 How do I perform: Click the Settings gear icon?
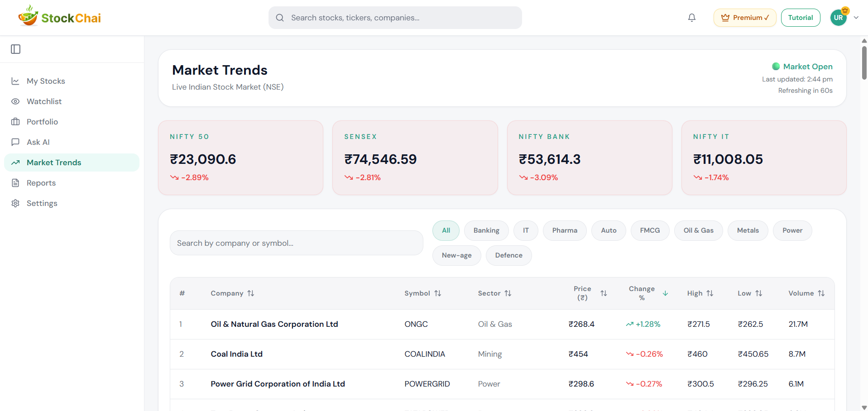click(15, 203)
